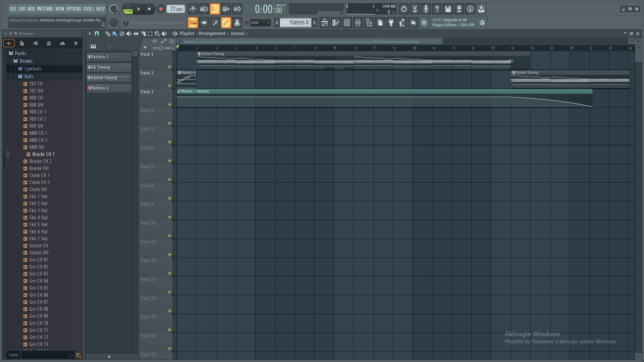
Task: Click the one-click audio recording microphone
Action: (x=426, y=9)
